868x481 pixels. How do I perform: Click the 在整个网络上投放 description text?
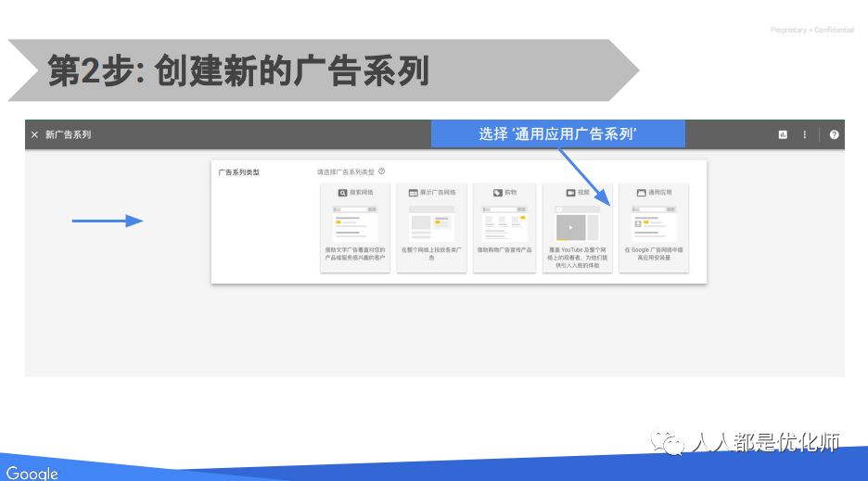point(431,254)
